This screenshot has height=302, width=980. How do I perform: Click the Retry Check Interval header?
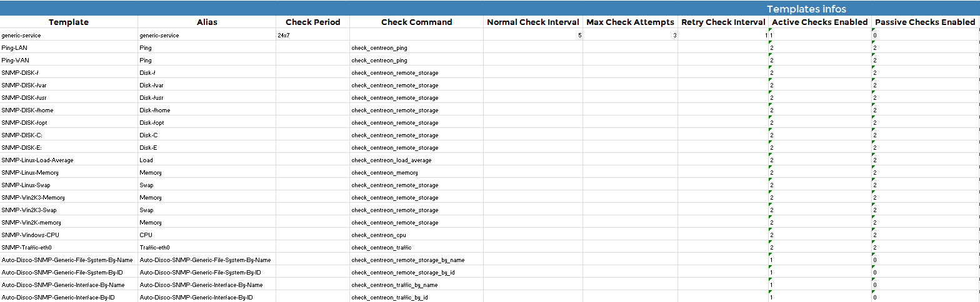click(723, 22)
